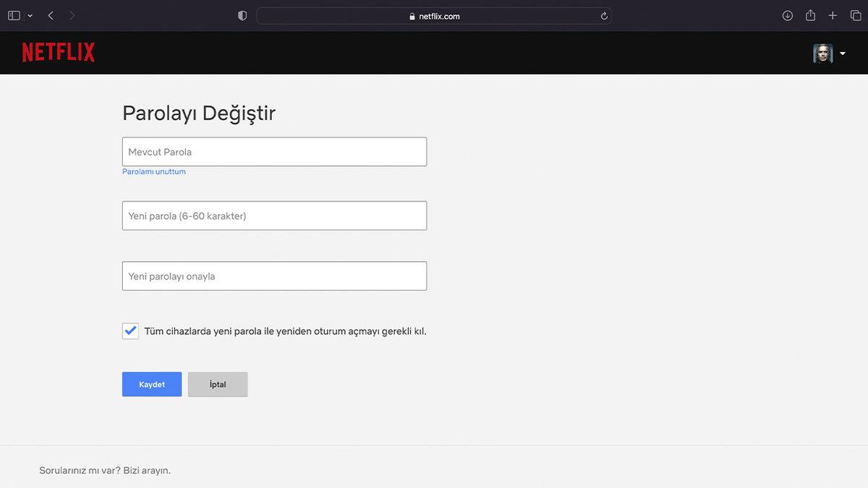Click the back navigation arrow

pos(50,14)
